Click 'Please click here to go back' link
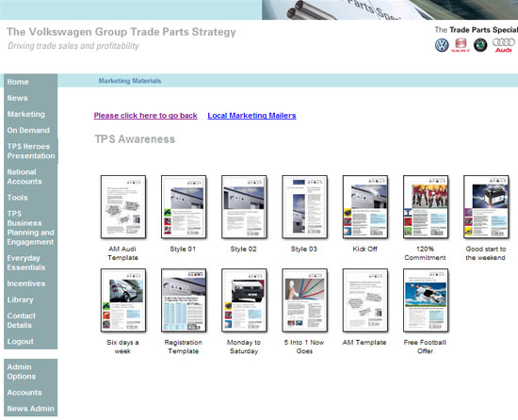518x420 pixels. pos(146,116)
